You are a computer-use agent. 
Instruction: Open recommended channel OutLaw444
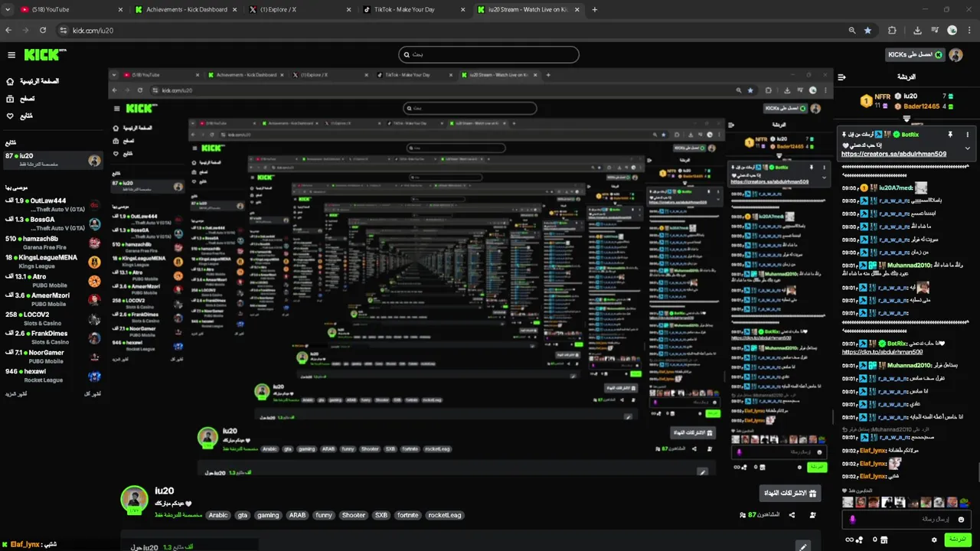pos(52,205)
